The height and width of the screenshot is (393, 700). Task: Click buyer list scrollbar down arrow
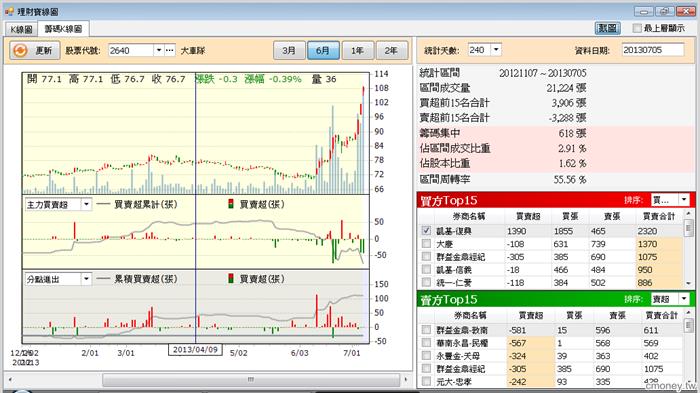click(688, 284)
